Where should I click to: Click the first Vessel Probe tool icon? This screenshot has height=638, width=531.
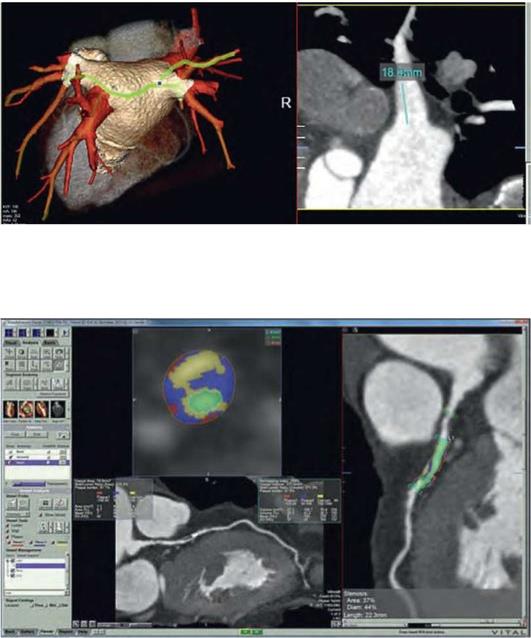(11, 504)
